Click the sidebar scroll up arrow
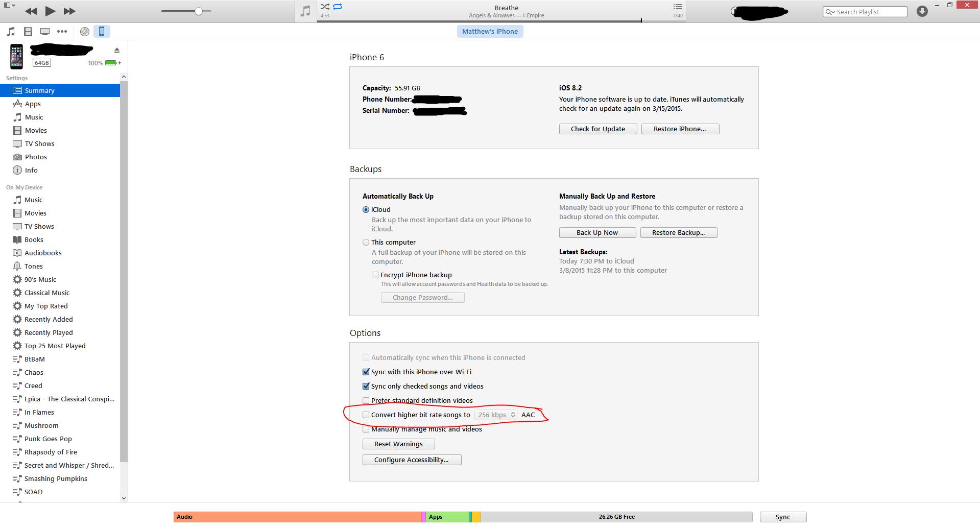Image resolution: width=980 pixels, height=530 pixels. coord(124,77)
